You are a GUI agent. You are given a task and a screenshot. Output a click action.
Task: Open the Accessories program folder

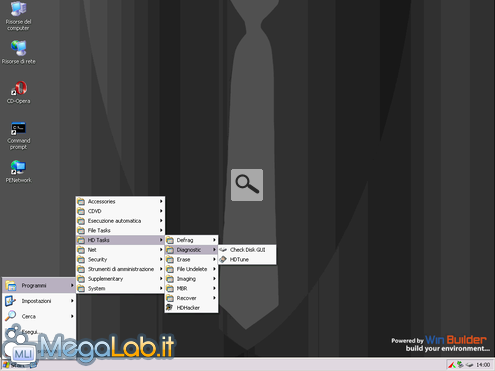coord(120,201)
